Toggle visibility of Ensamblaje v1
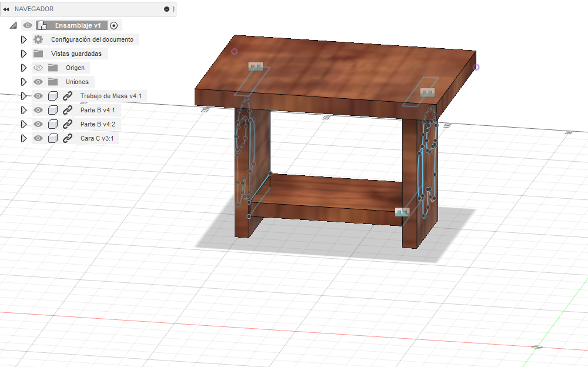 tap(28, 25)
